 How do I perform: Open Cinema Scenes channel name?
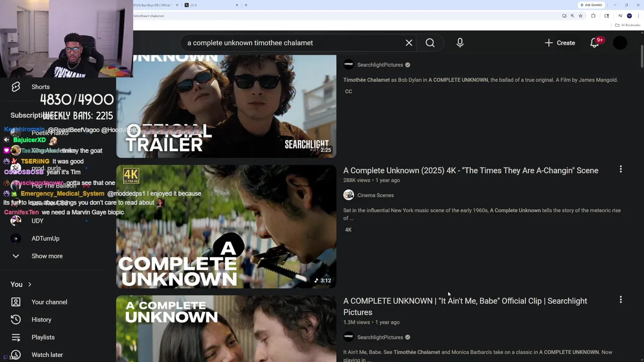tap(375, 195)
